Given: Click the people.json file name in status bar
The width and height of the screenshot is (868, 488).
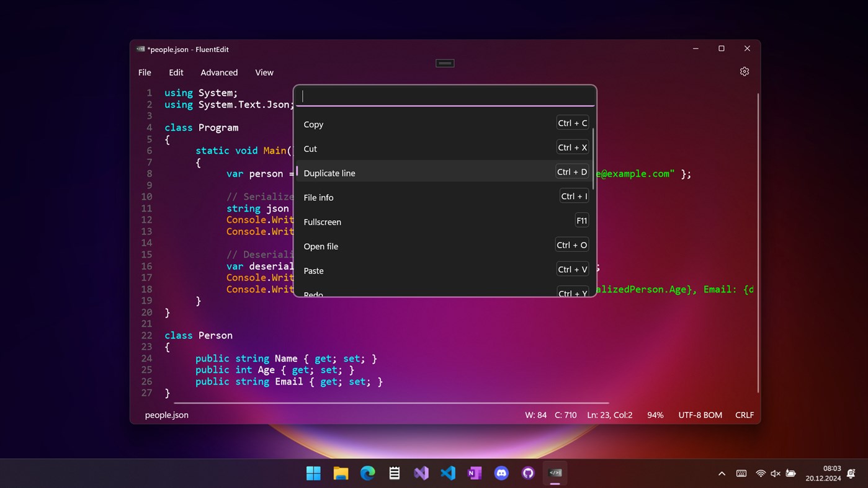Looking at the screenshot, I should 167,415.
